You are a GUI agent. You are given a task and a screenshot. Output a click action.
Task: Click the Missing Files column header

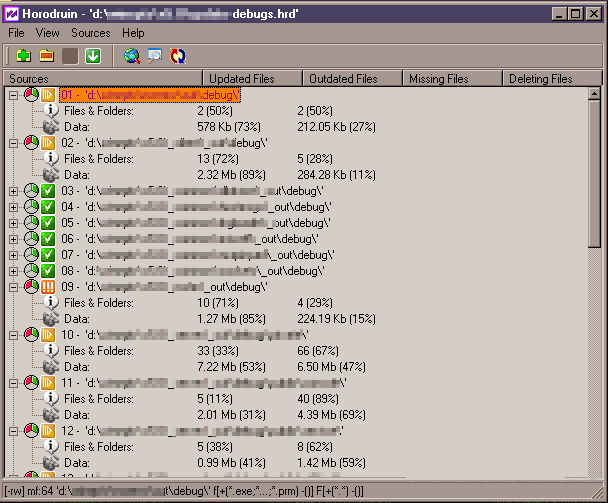452,78
